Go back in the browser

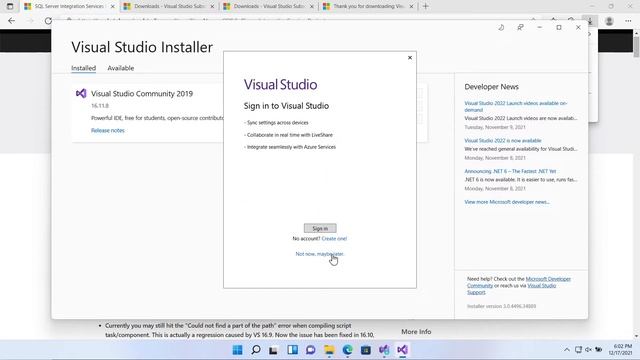tap(11, 21)
